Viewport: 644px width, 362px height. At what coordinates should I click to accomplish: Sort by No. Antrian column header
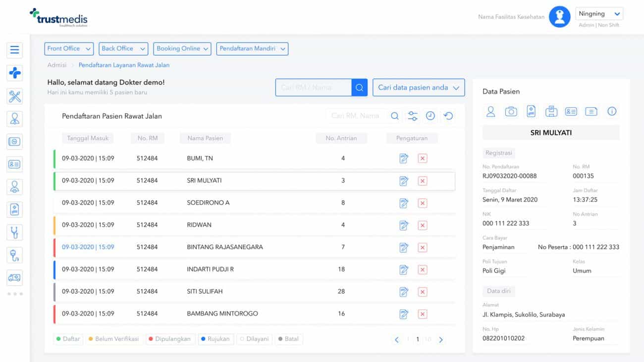click(x=341, y=138)
